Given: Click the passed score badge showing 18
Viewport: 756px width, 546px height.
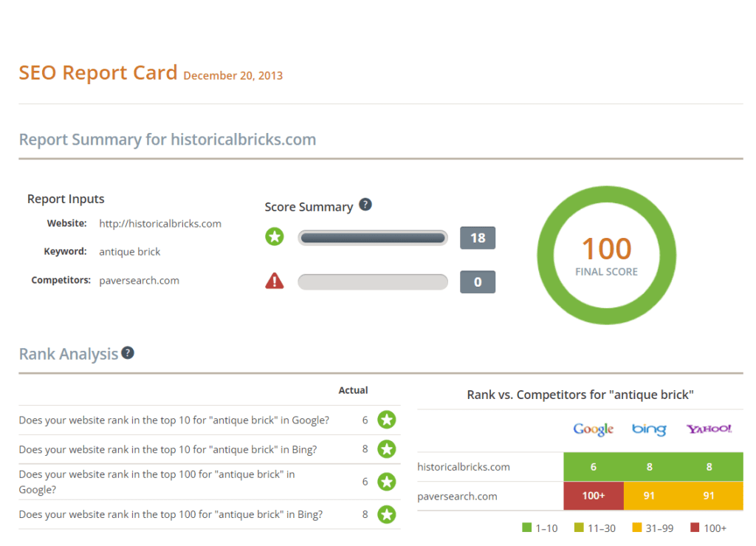Looking at the screenshot, I should [478, 238].
